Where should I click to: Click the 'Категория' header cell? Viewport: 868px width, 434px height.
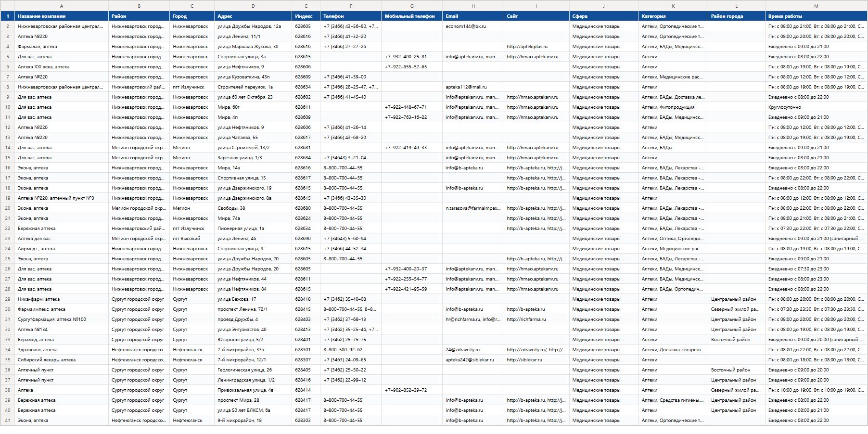pos(673,16)
